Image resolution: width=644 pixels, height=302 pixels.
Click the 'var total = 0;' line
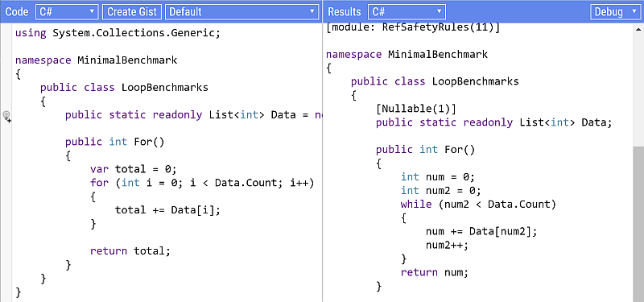coord(133,169)
